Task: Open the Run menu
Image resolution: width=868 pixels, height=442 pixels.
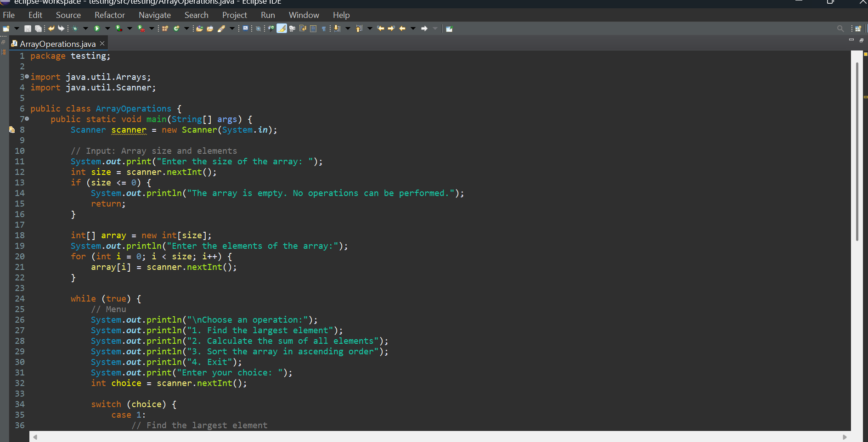Action: click(x=268, y=15)
